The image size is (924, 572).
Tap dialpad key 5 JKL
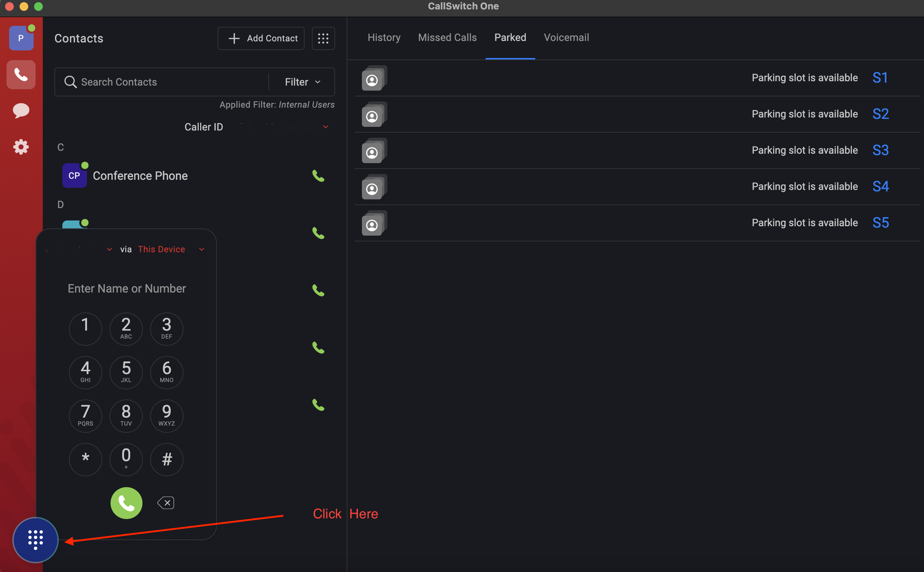tap(126, 372)
